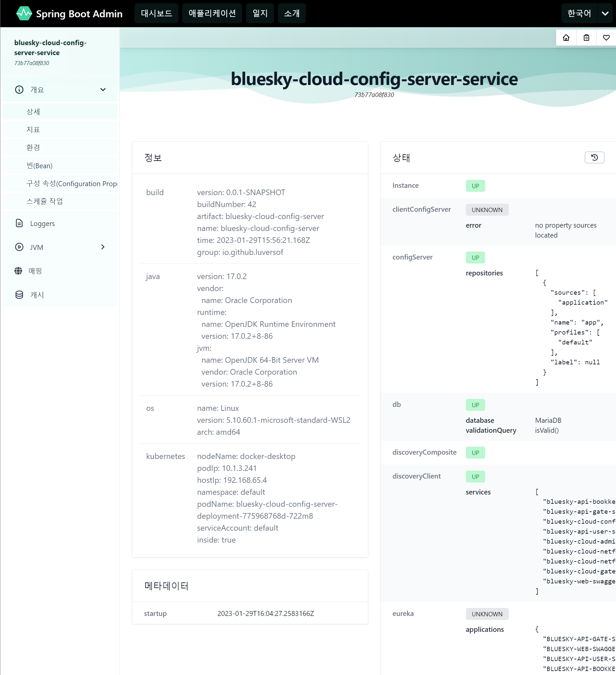Viewport: 616px width, 675px height.
Task: Open 구성 속성(Configuration Properties) sidebar item
Action: point(60,184)
